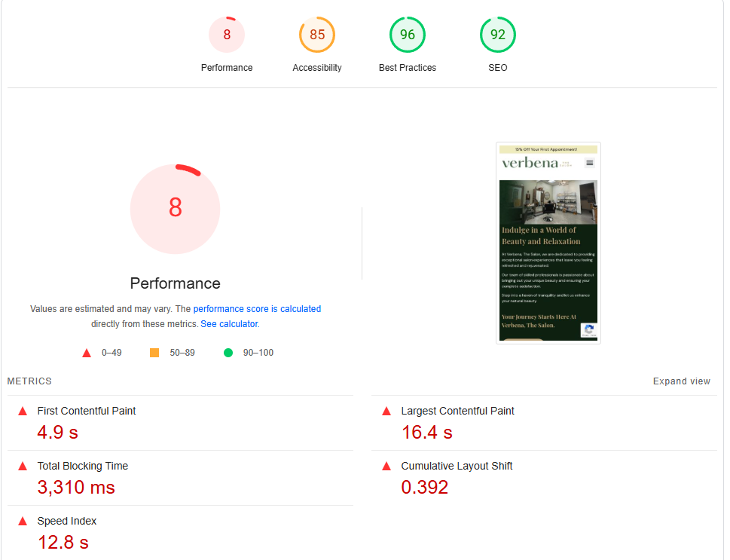Open the 'See calculator' link
730x560 pixels.
click(229, 324)
